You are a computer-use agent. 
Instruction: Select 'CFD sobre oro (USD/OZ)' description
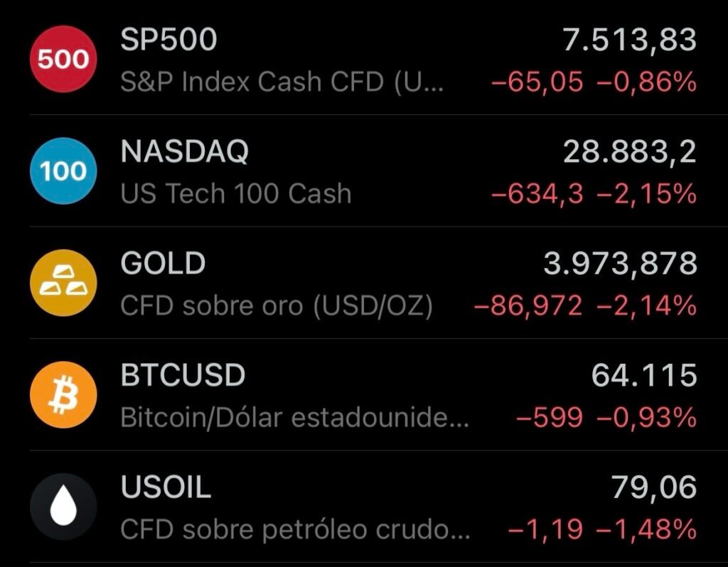click(x=277, y=306)
